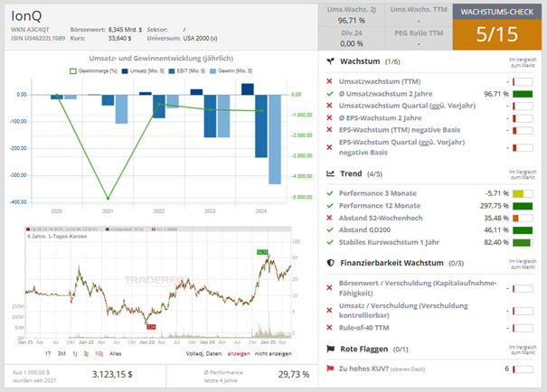Click the 29,73 % average performance value

click(293, 374)
